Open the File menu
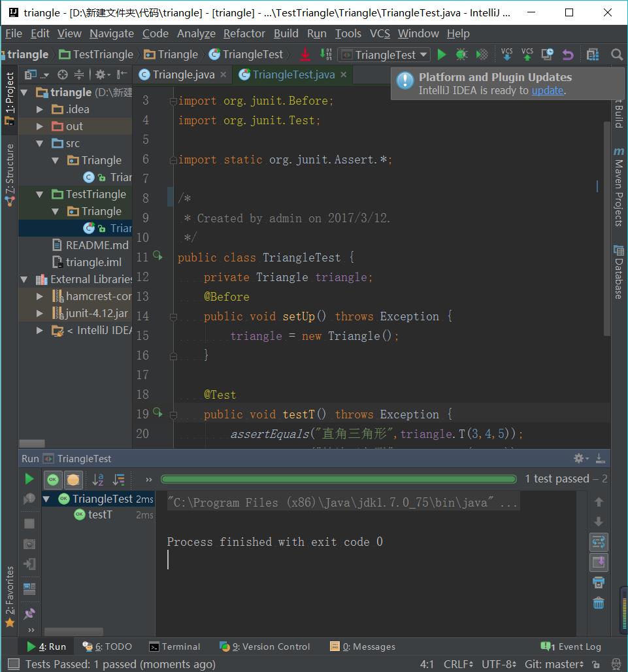 13,33
